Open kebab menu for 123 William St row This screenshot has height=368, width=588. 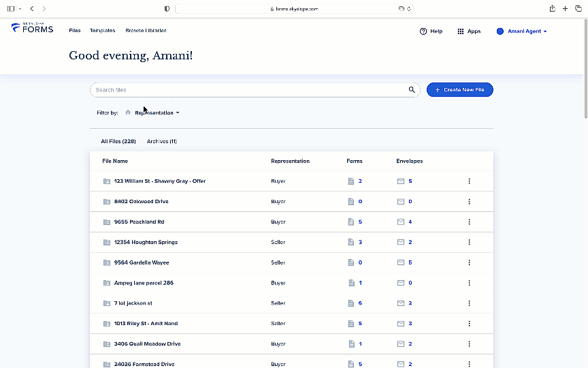click(x=469, y=181)
